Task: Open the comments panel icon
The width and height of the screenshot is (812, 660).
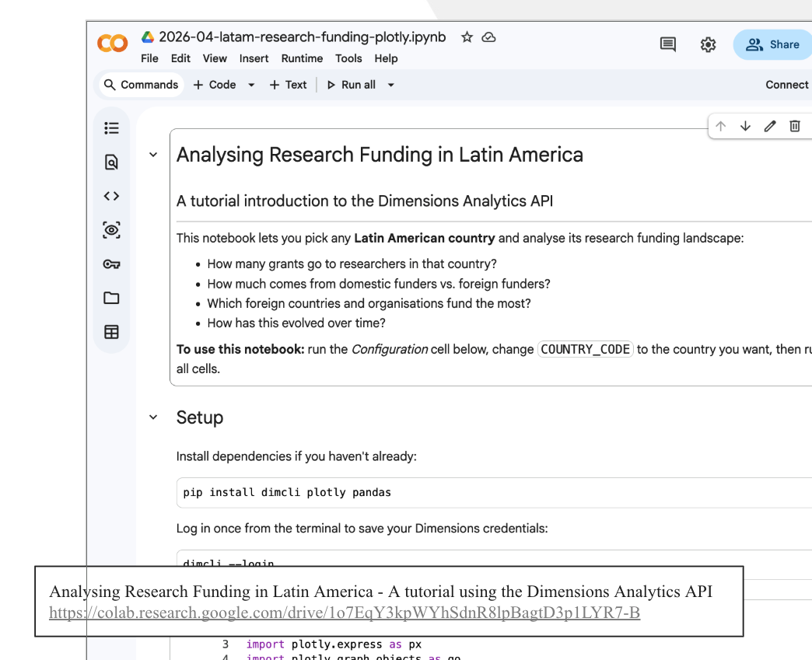Action: 667,45
